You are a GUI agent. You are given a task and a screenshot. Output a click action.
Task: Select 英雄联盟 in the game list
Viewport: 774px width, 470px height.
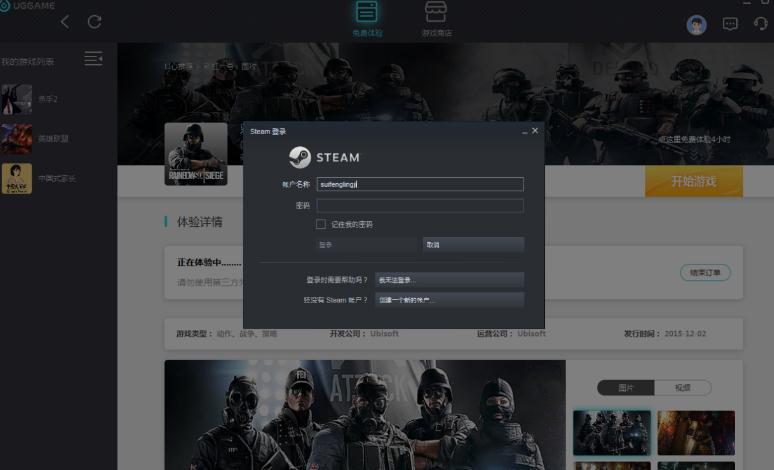(35, 139)
